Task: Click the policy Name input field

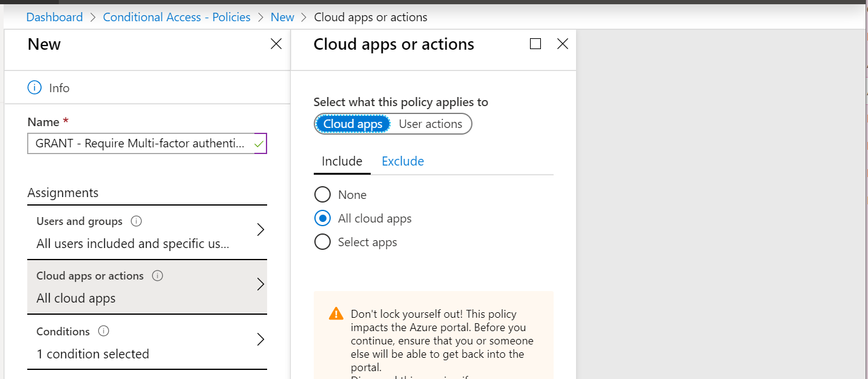Action: (147, 144)
